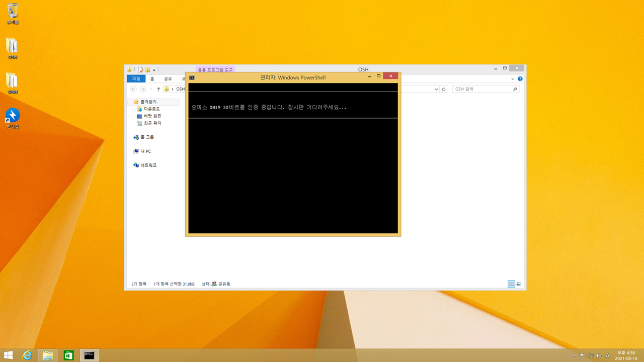The image size is (644, 362).
Task: Switch to details view in status bar
Action: (x=511, y=284)
